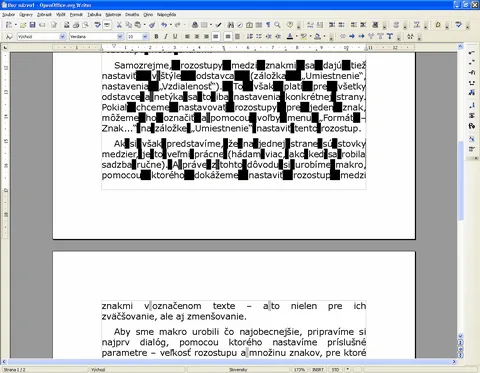Toggle nonprinting characters pilcrow icon

click(x=268, y=25)
